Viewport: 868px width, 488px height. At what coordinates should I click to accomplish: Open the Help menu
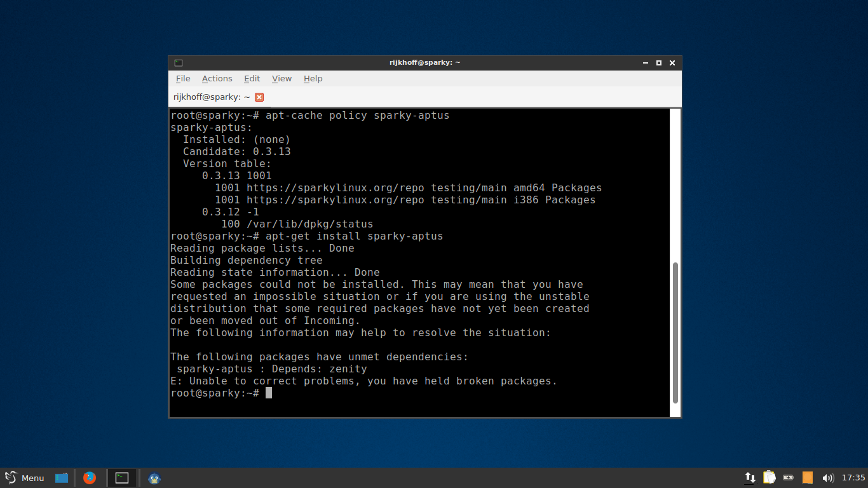pos(313,79)
